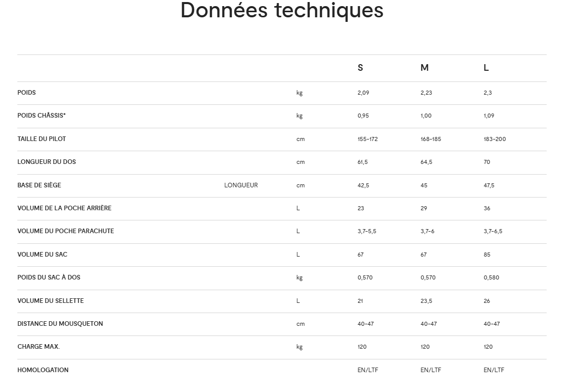Click the DISTANCE DU MOUSQUETON label
This screenshot has height=392, width=565.
(60, 324)
